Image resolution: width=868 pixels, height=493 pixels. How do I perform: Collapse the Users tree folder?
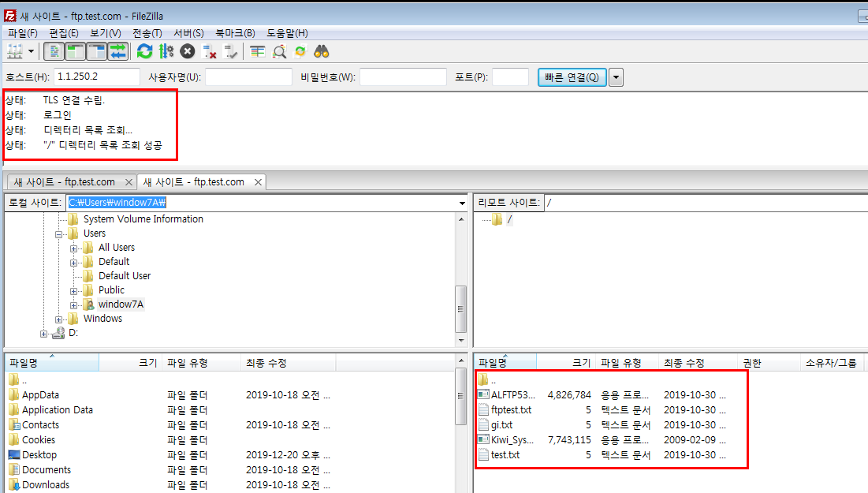(x=58, y=234)
